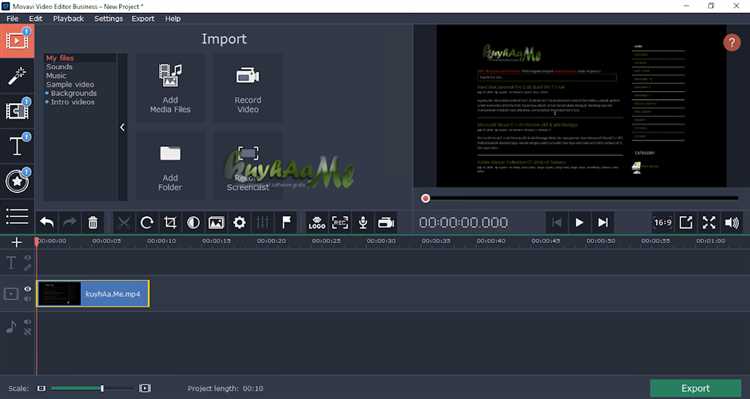The height and width of the screenshot is (399, 750).
Task: Open the Edit menu
Action: 35,19
